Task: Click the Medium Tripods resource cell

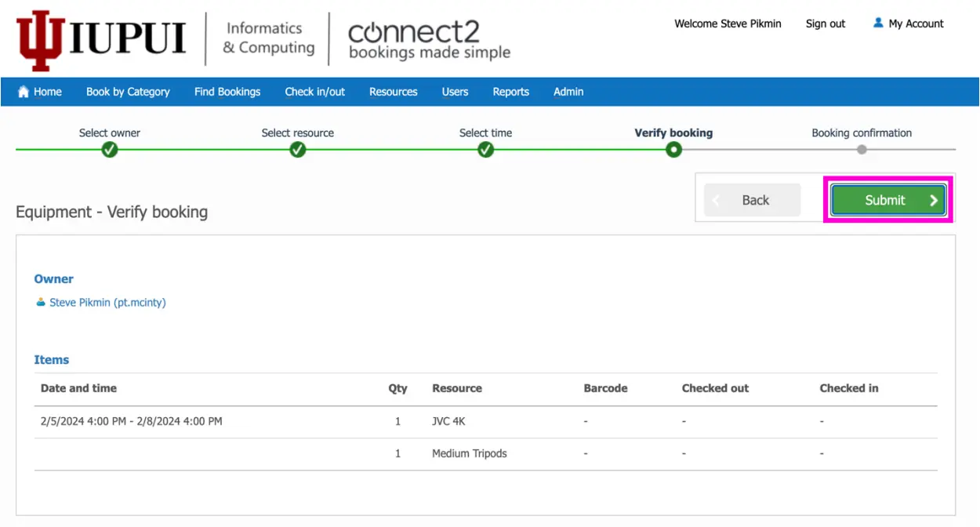Action: [470, 453]
